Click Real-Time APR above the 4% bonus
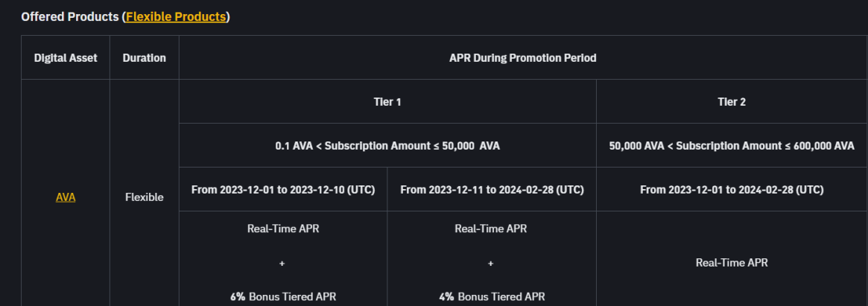The image size is (868, 306). coord(490,229)
